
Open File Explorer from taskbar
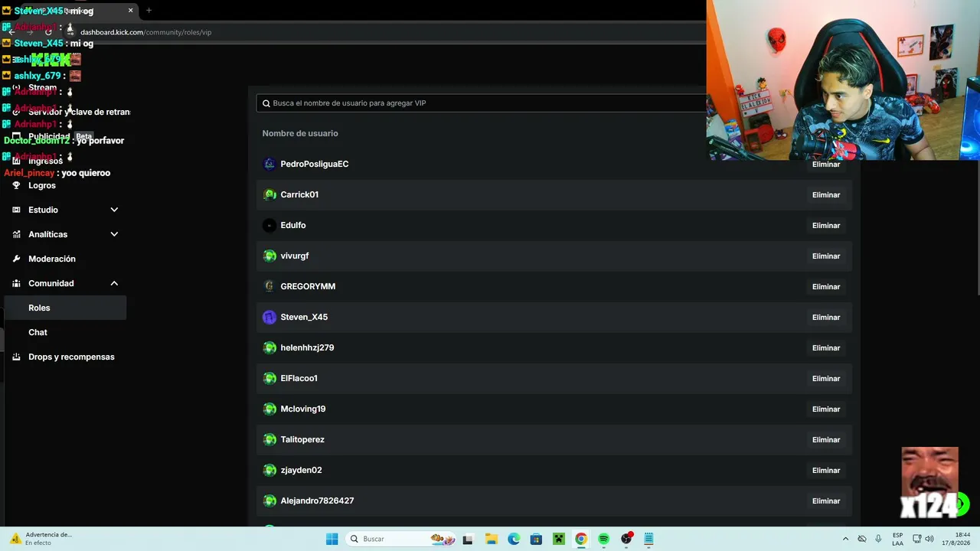(x=491, y=539)
